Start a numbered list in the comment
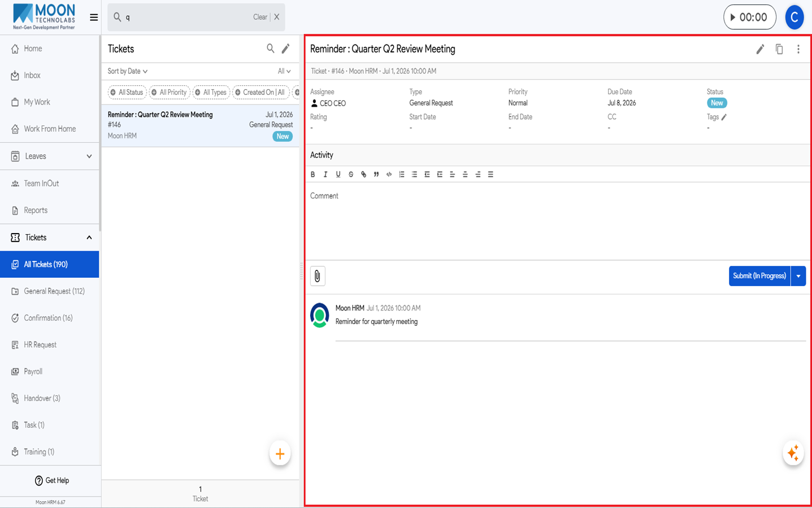812x508 pixels. coord(401,174)
